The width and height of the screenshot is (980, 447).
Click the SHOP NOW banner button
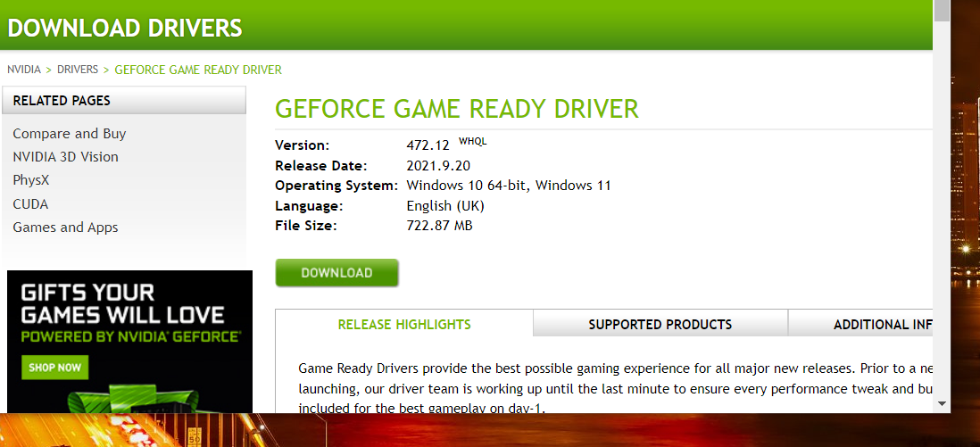55,367
